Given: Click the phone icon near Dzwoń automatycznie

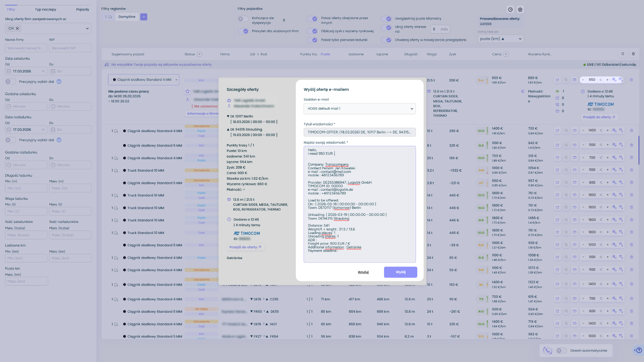Looking at the screenshot, I should 547,351.
